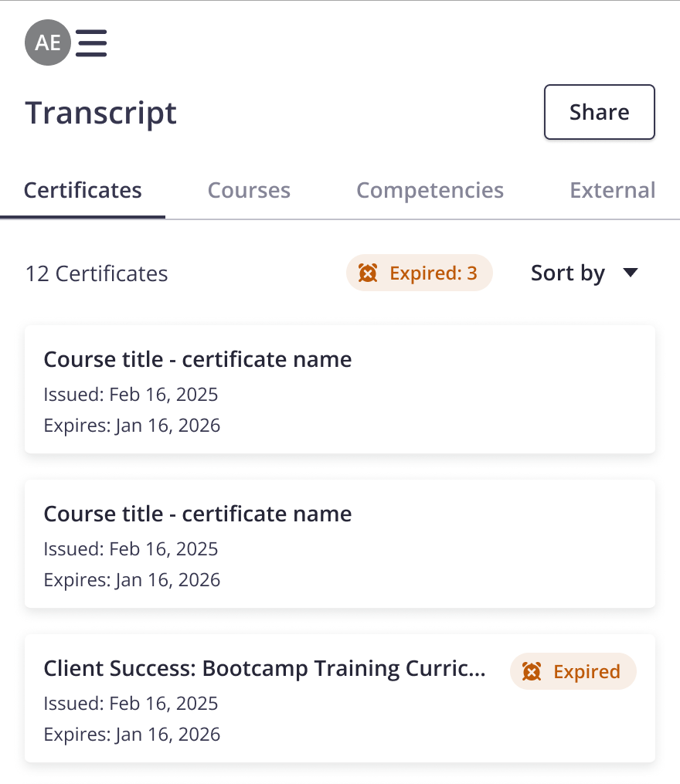Switch to the Certificates tab
680x784 pixels.
click(83, 191)
